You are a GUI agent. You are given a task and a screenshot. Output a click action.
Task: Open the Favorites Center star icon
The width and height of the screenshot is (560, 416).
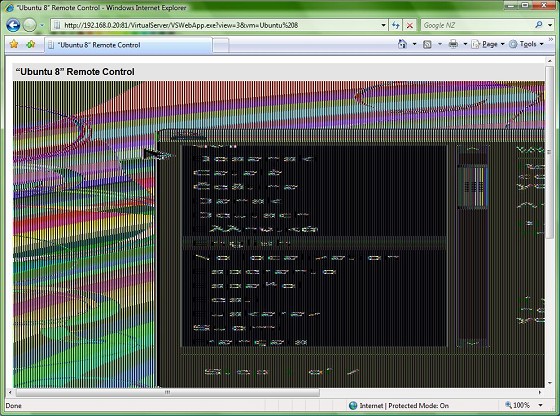pyautogui.click(x=14, y=44)
